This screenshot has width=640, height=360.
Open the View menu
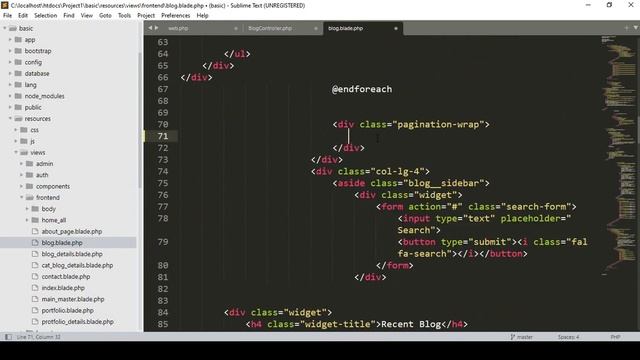point(87,16)
